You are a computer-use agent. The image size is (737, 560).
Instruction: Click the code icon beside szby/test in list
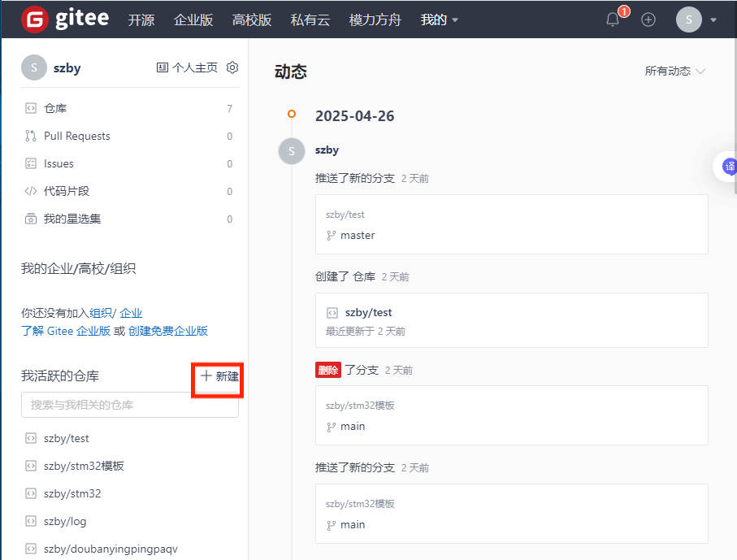pos(31,439)
